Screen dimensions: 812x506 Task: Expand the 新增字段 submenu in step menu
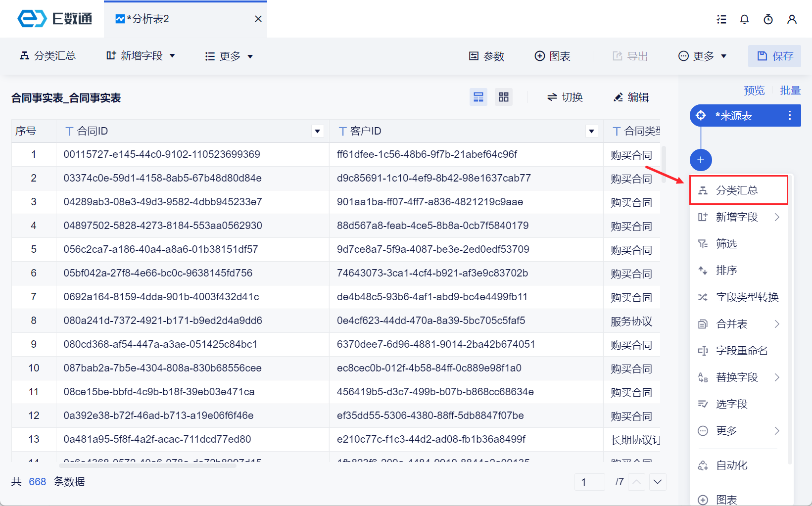tap(738, 217)
